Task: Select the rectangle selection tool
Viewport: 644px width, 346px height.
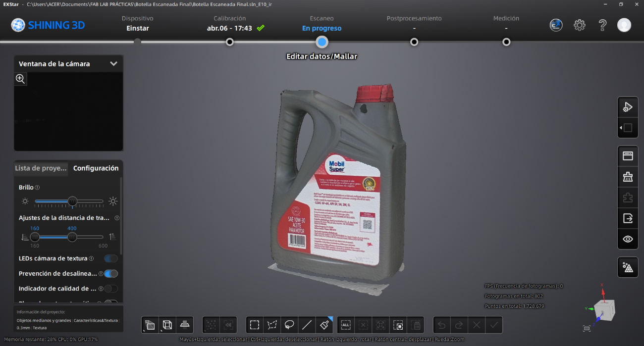Action: [x=255, y=325]
